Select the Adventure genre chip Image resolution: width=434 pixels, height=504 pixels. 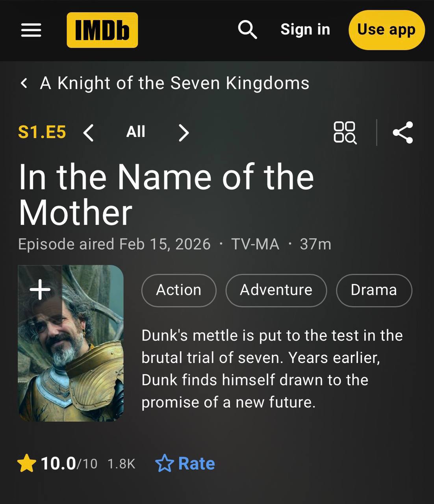(x=276, y=290)
